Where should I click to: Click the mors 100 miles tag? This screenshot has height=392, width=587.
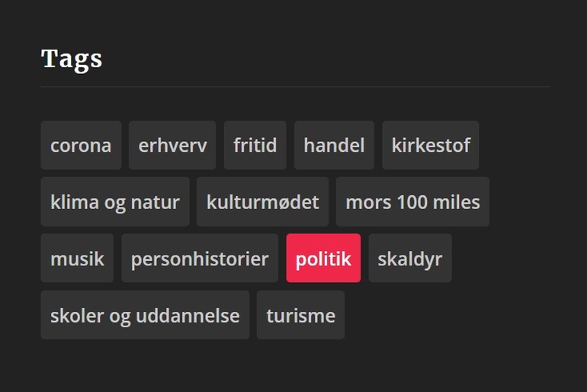[412, 202]
